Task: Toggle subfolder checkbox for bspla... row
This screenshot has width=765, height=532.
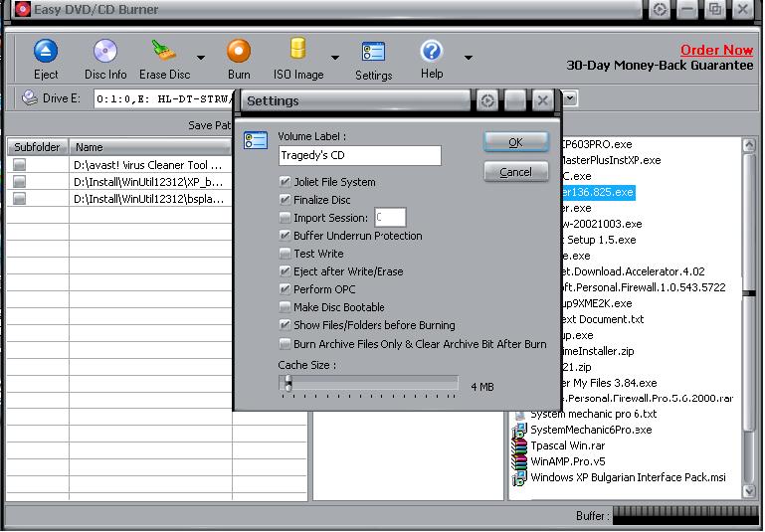Action: [x=20, y=199]
